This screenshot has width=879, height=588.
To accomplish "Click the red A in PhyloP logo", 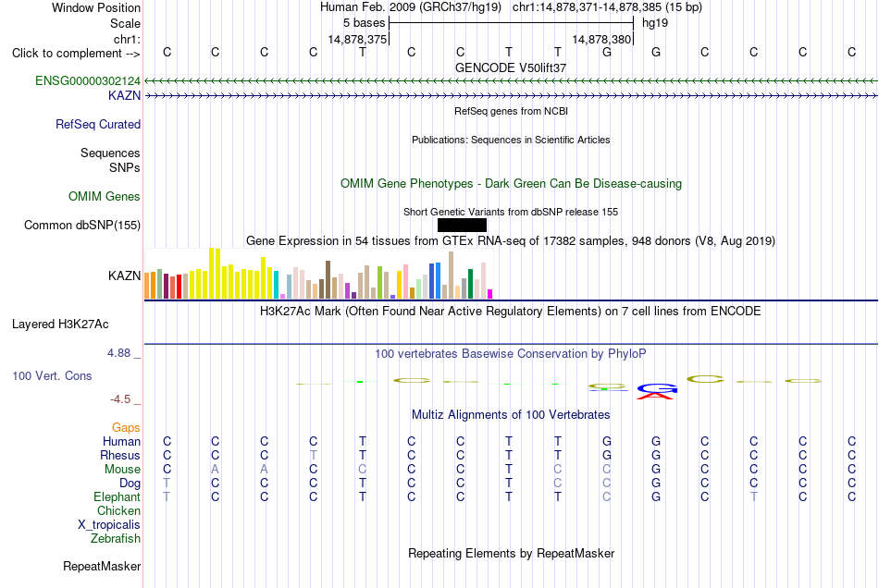I will click(655, 396).
